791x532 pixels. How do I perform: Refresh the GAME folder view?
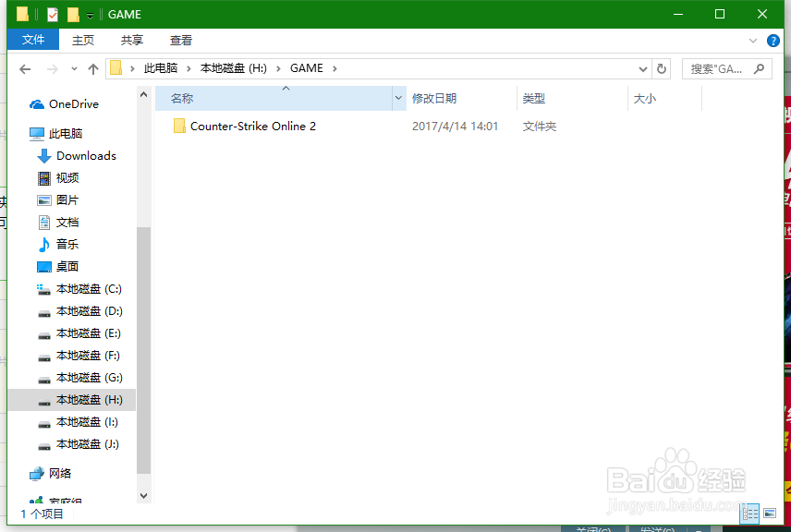coord(662,68)
